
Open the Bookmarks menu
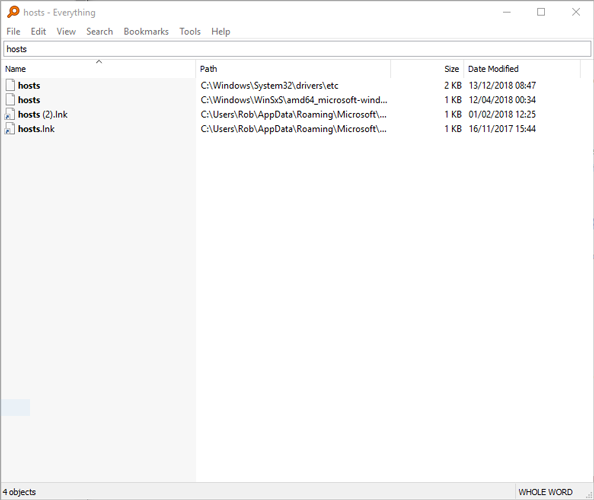point(146,31)
